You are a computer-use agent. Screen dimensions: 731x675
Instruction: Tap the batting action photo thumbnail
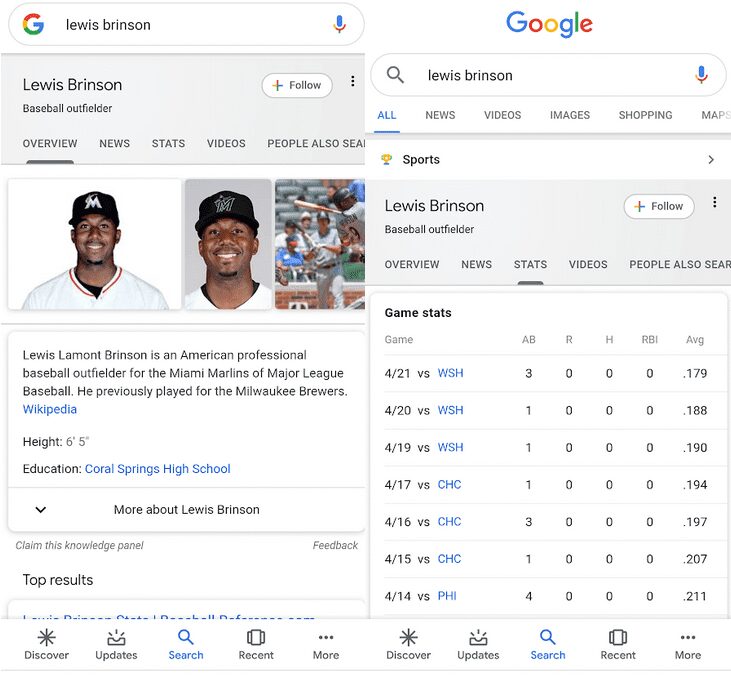[x=319, y=244]
